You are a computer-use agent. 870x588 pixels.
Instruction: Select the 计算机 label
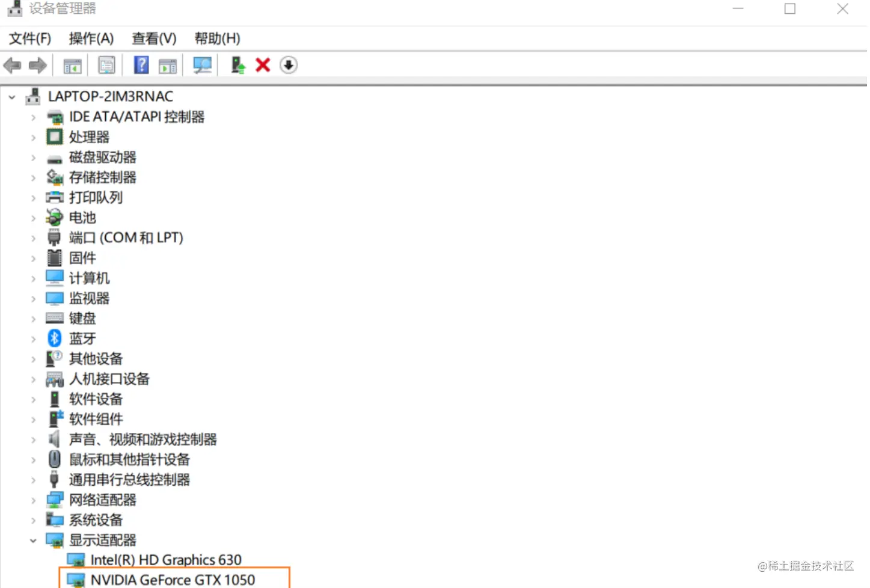[x=90, y=278]
